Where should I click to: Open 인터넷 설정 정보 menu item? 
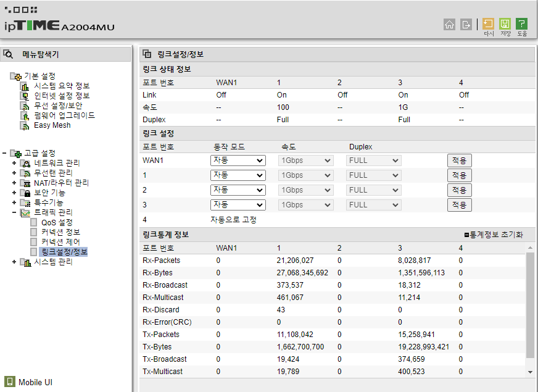(x=62, y=96)
